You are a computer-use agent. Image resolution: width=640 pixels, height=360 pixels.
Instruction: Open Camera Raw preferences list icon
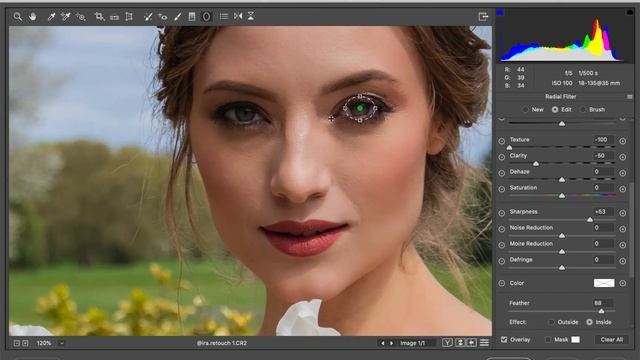pyautogui.click(x=224, y=16)
